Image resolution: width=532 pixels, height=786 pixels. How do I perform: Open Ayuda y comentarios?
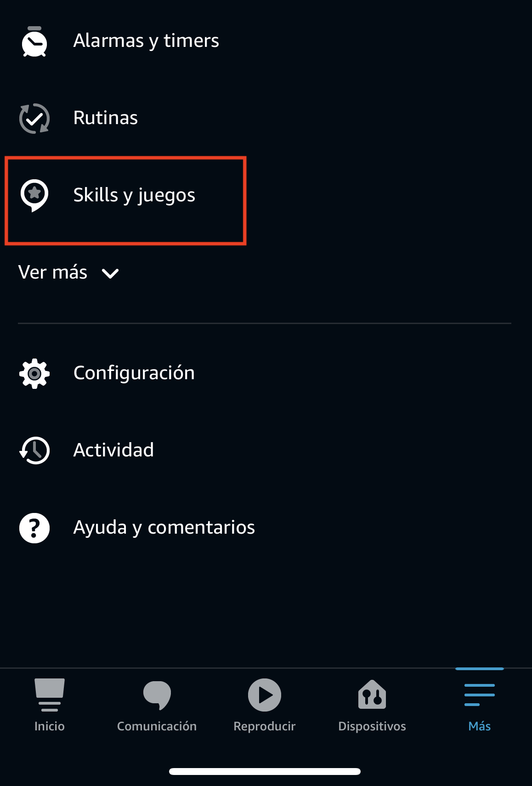(164, 527)
